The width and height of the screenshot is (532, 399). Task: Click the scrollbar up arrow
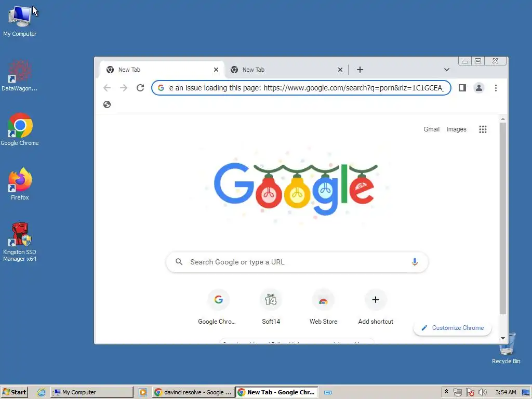(x=503, y=119)
